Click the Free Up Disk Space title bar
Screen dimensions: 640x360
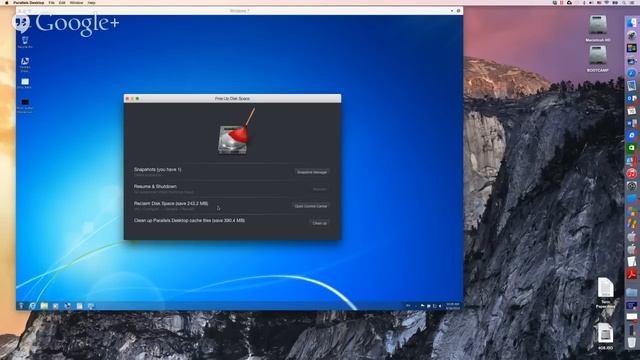(232, 98)
